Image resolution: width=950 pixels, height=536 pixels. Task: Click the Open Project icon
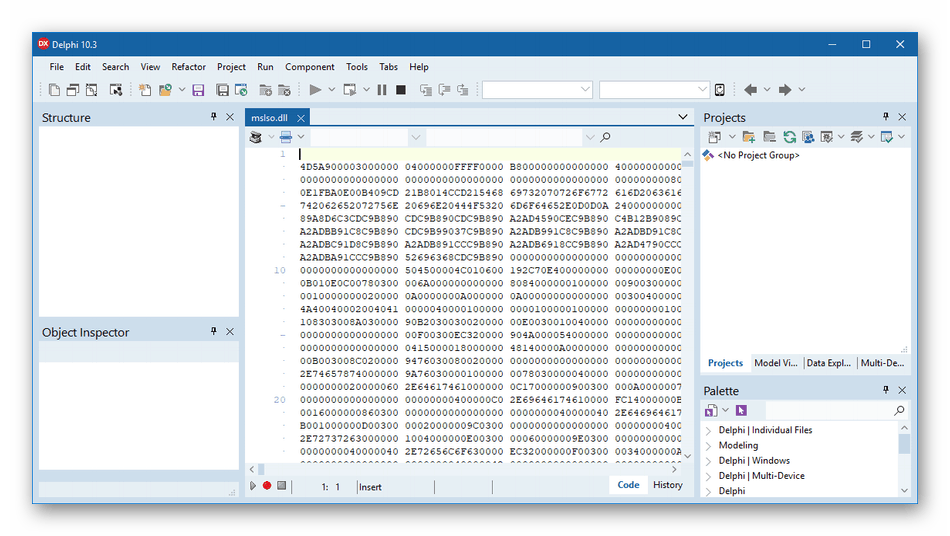tap(241, 90)
